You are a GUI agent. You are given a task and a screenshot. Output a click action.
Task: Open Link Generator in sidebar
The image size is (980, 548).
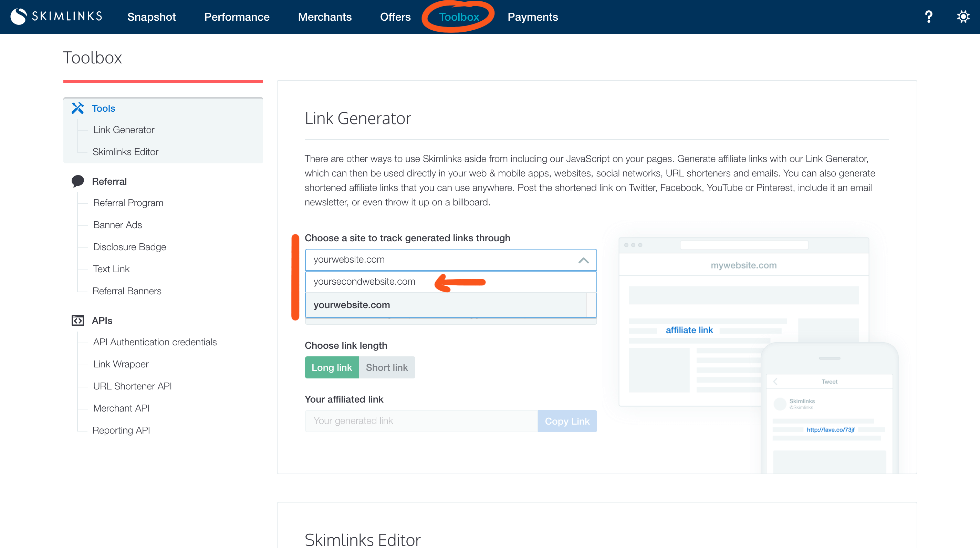click(124, 130)
